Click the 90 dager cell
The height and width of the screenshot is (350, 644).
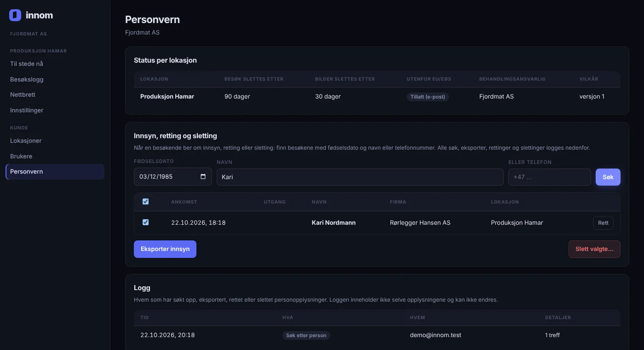[237, 97]
